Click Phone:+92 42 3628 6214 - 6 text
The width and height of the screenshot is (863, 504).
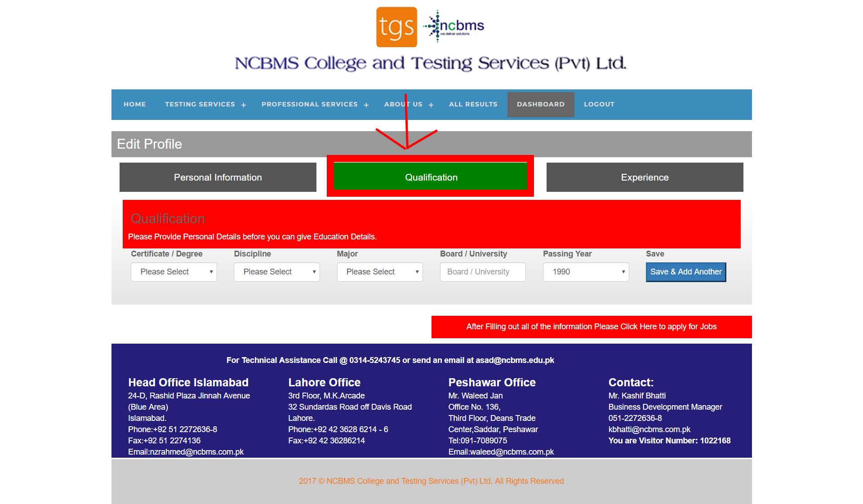338,429
